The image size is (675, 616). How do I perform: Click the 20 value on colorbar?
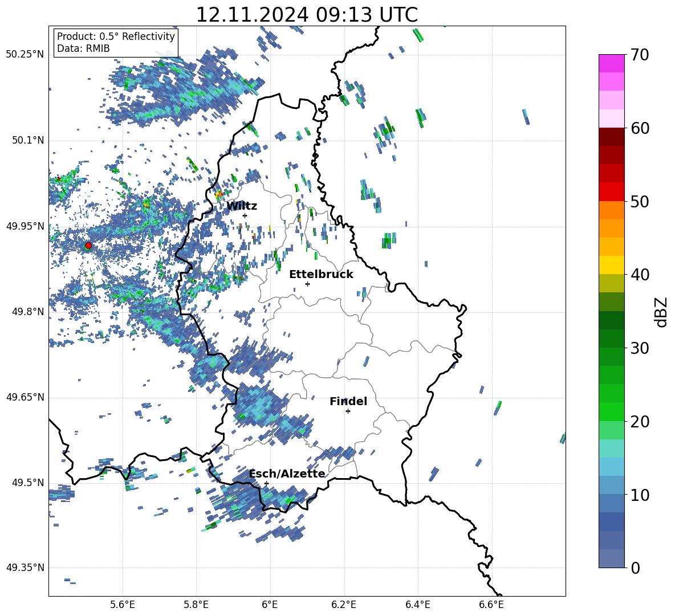tap(639, 422)
